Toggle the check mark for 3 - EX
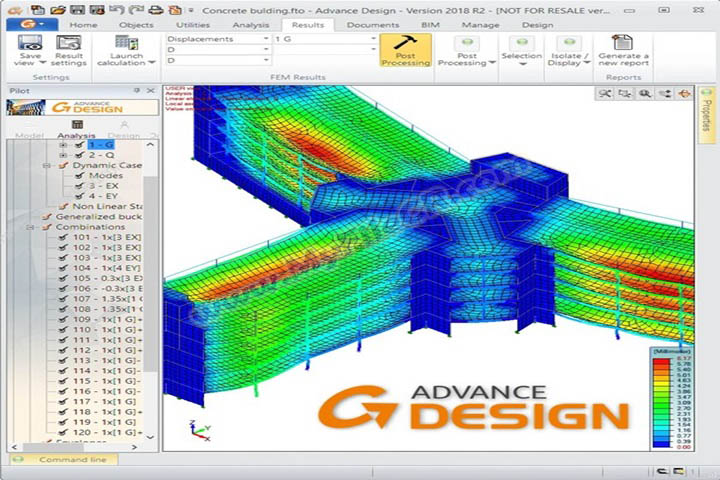The width and height of the screenshot is (720, 480). point(79,186)
